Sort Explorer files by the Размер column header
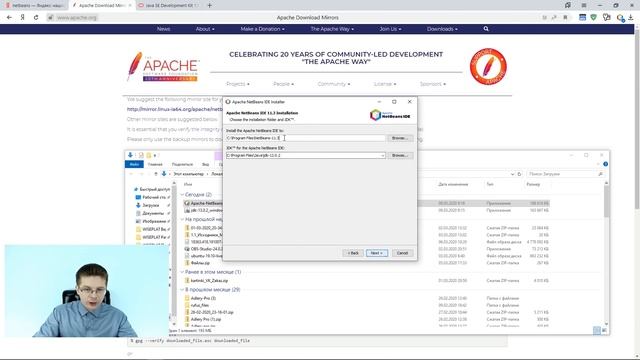 [533, 184]
